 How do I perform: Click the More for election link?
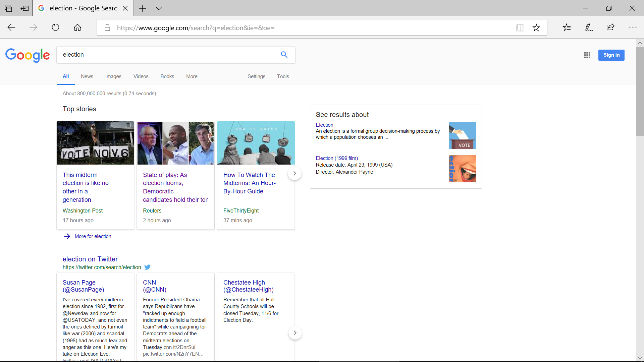(x=93, y=236)
